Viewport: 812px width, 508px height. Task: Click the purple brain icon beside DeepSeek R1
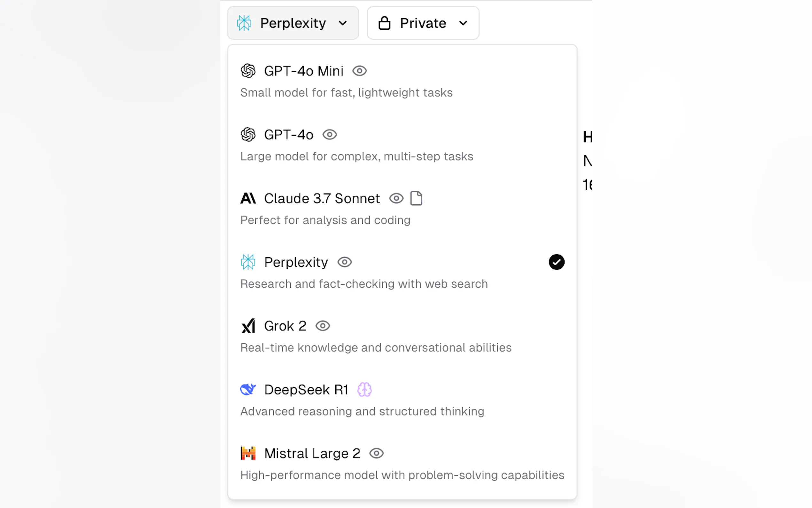[364, 389]
